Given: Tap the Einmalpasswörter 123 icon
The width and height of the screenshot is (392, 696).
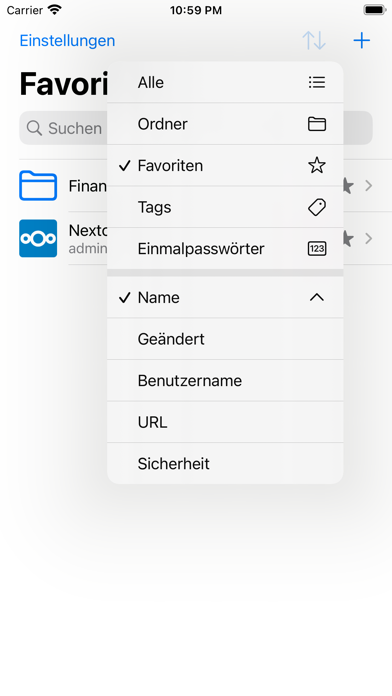Looking at the screenshot, I should pos(317,249).
